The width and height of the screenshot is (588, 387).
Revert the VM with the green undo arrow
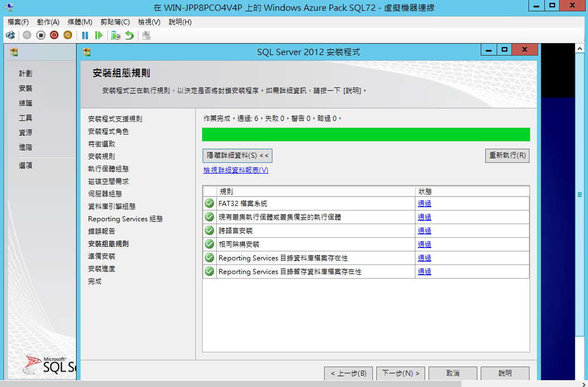[x=129, y=35]
